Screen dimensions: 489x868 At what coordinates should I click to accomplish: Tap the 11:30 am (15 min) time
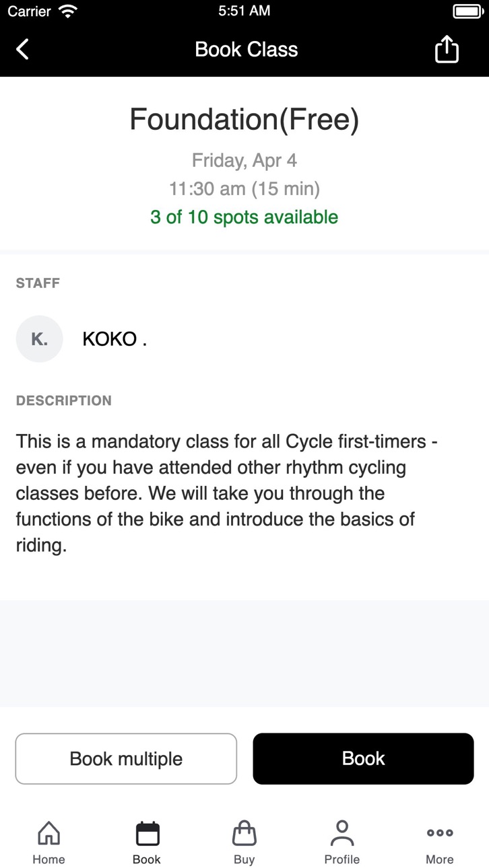point(244,188)
